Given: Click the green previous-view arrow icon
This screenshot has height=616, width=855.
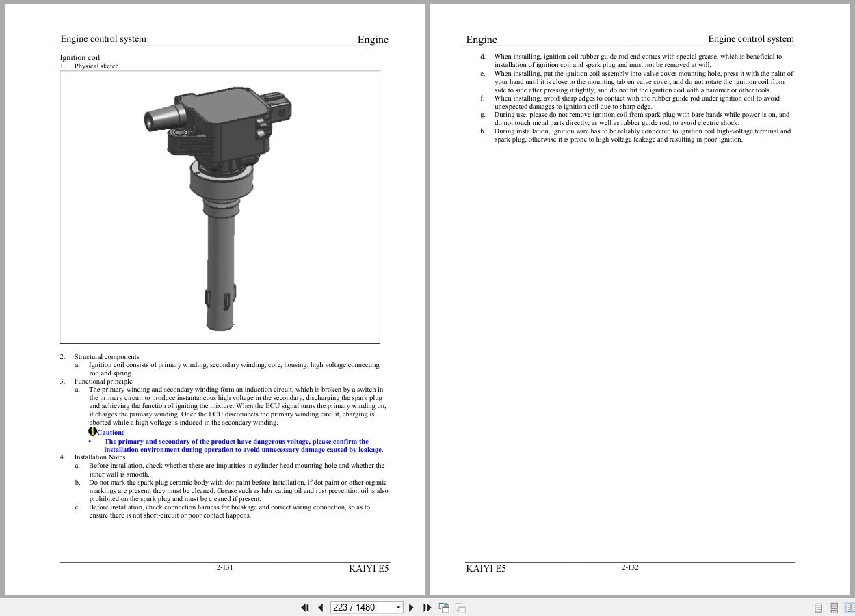Looking at the screenshot, I should pos(444,607).
